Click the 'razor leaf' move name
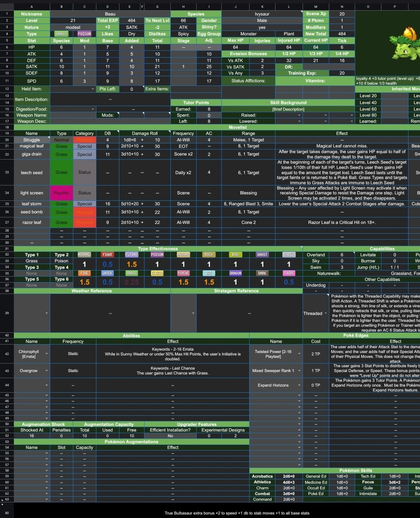 click(x=32, y=222)
